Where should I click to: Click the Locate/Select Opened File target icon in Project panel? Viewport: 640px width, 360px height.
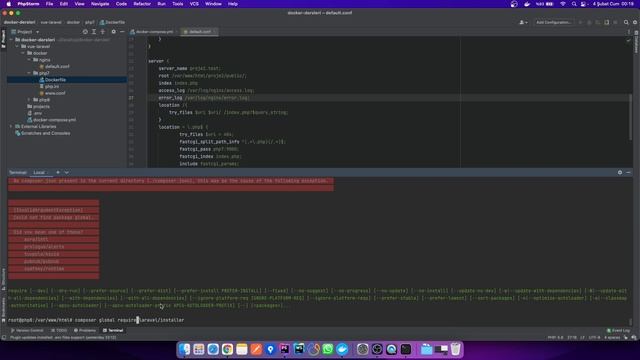(x=85, y=31)
